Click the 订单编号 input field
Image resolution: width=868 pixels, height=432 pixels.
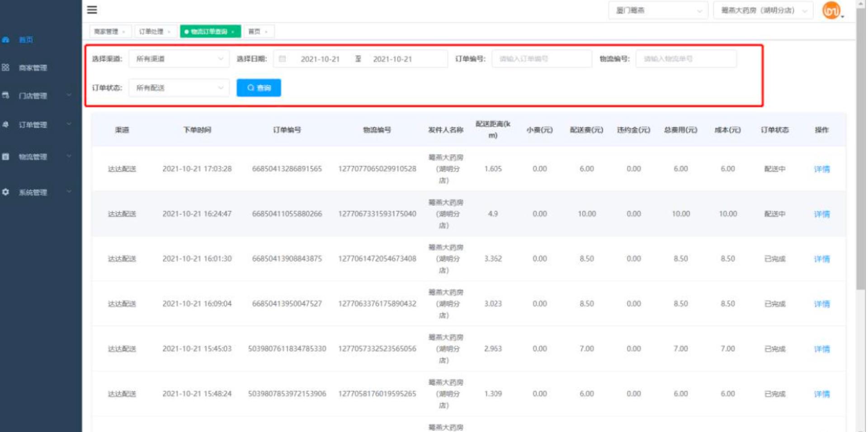pos(542,59)
